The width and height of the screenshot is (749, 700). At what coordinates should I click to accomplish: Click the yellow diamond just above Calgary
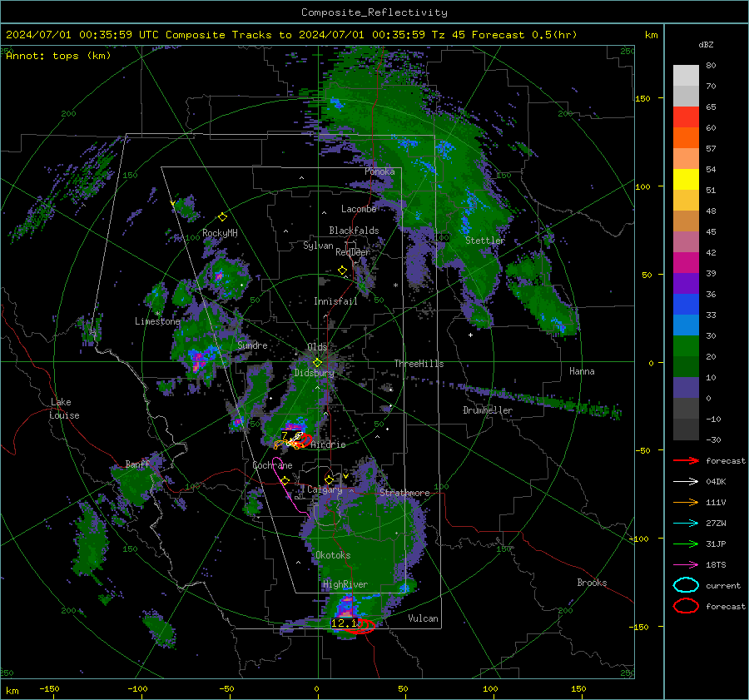tap(329, 479)
